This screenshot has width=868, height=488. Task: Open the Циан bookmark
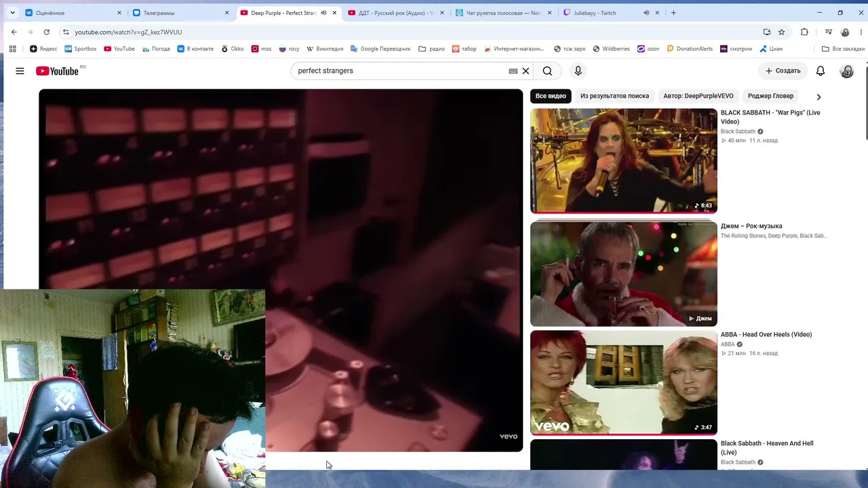tap(771, 49)
